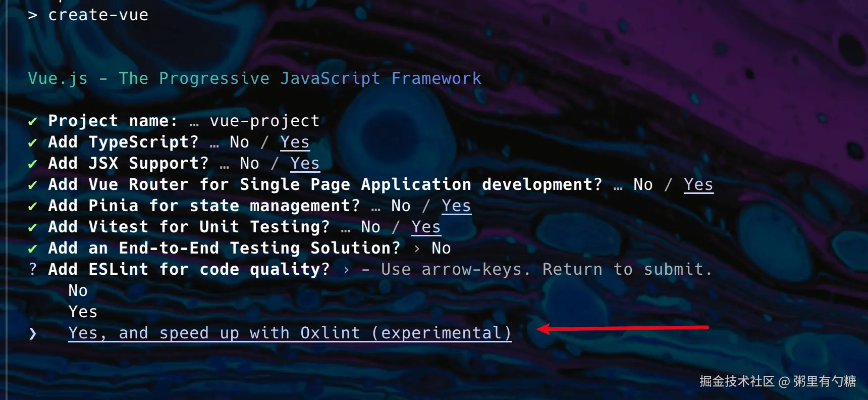Click the checkmark beside Add JSX Support
868x400 pixels.
(33, 164)
